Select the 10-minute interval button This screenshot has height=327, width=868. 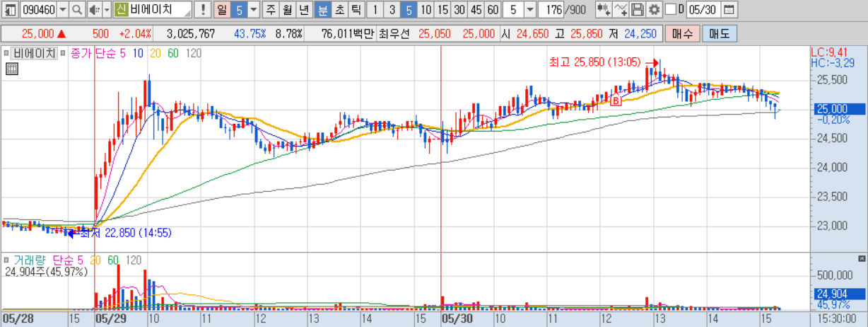coord(426,10)
